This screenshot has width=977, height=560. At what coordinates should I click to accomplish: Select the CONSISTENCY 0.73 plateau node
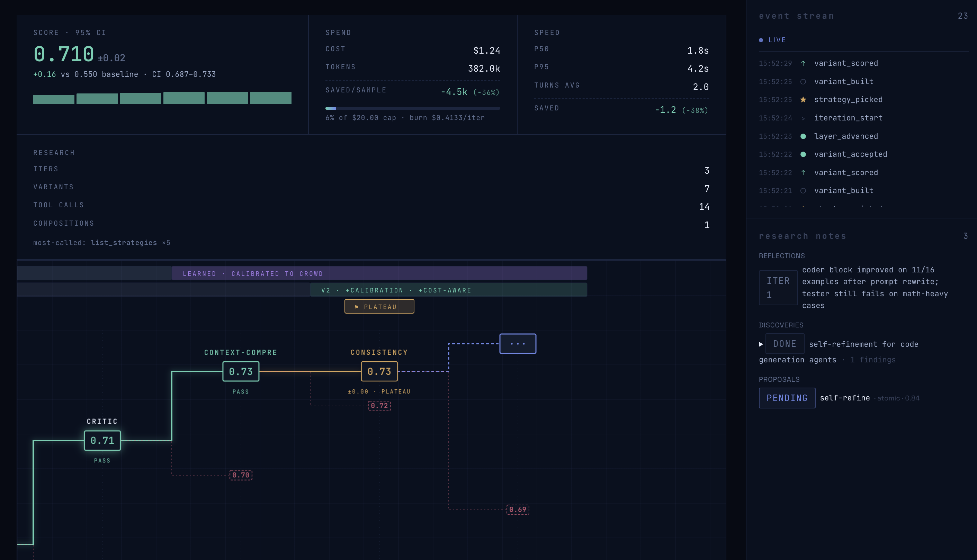click(379, 371)
